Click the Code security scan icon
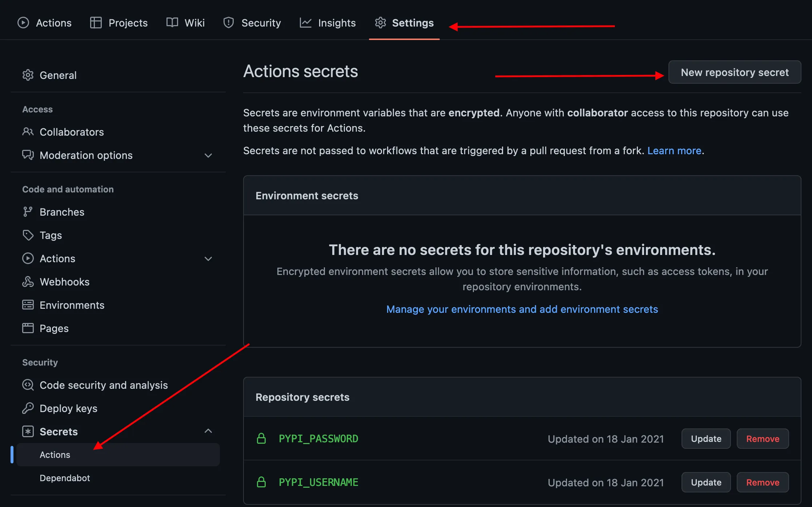812x507 pixels. [x=28, y=385]
